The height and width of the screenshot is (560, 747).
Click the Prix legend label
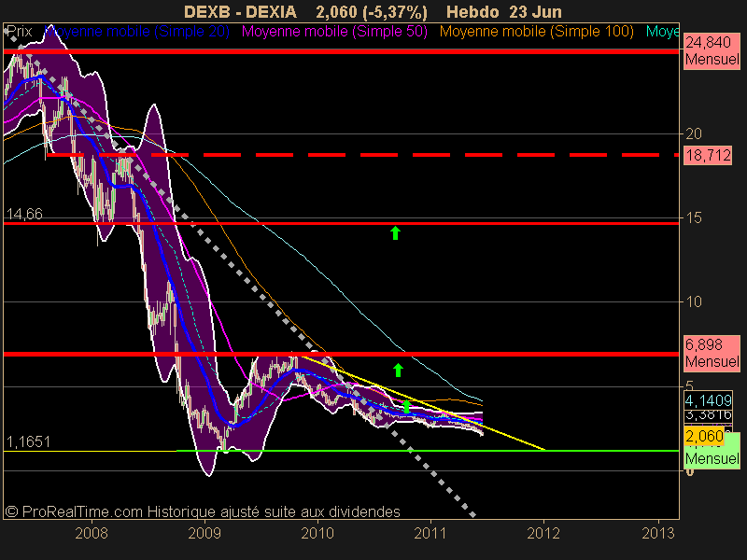pos(19,32)
